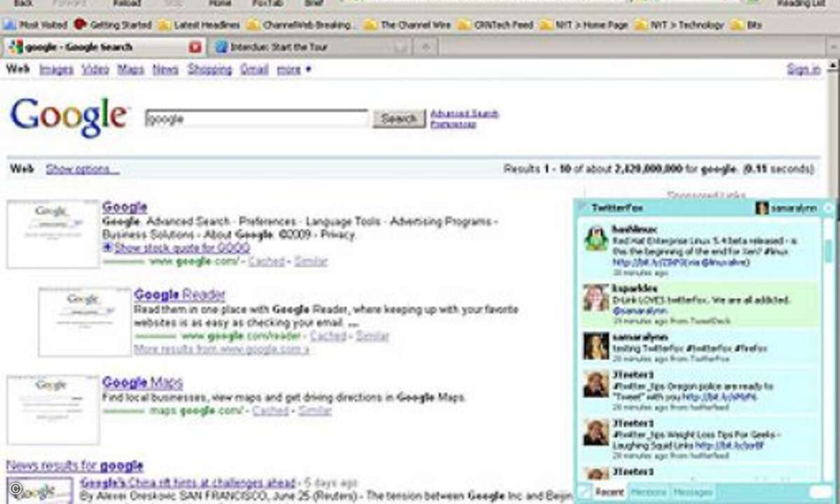Open Maps in Google navigation
Screen dimensions: 840x504
point(131,69)
